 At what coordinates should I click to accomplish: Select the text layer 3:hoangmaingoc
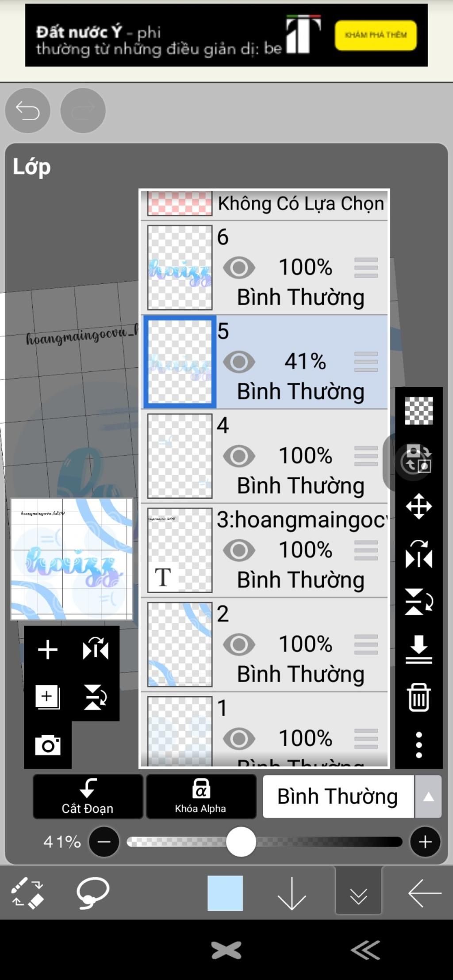(x=265, y=550)
